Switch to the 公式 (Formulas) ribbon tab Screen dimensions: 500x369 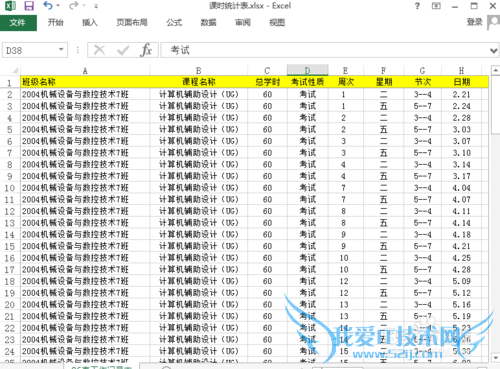coord(174,23)
